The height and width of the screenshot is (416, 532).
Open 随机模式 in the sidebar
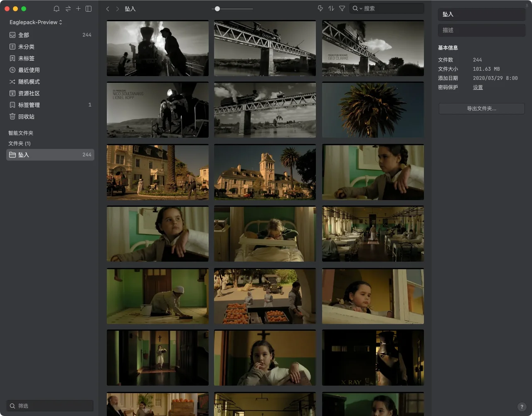(50, 82)
